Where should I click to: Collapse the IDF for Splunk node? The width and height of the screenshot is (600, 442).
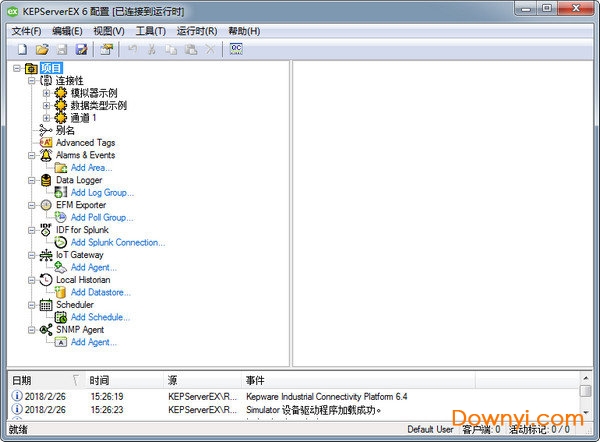[32, 230]
